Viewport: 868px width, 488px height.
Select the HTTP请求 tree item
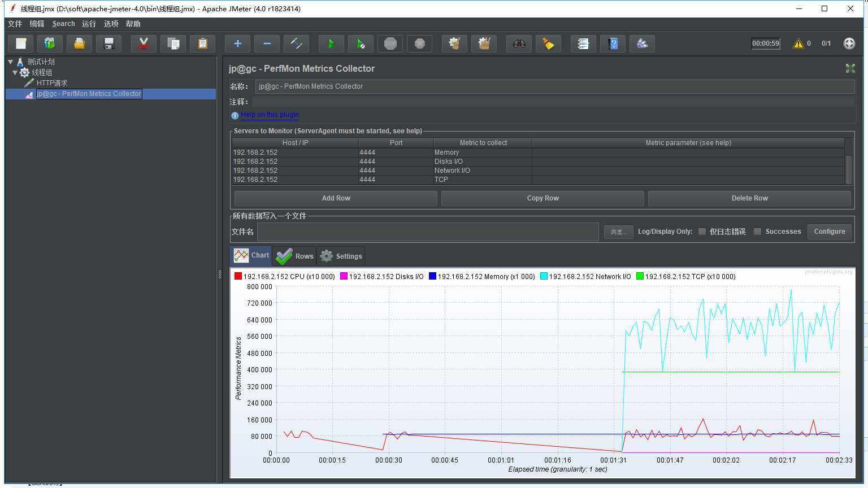tap(51, 83)
